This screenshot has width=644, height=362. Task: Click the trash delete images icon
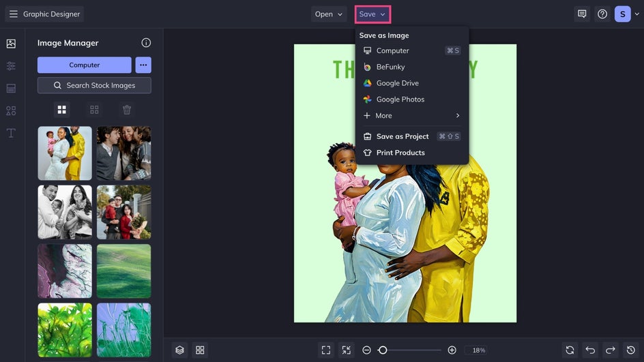pos(127,110)
